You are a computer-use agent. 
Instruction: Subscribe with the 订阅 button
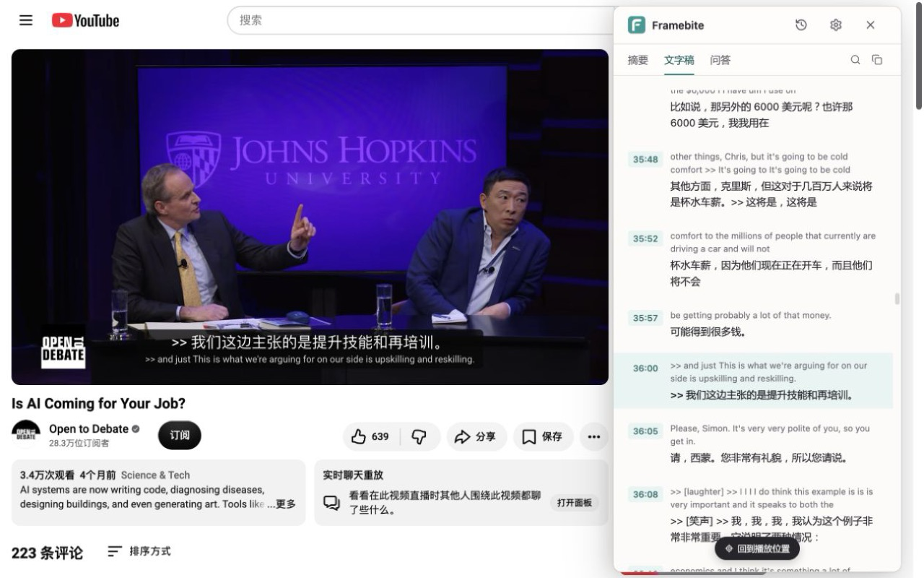click(180, 436)
